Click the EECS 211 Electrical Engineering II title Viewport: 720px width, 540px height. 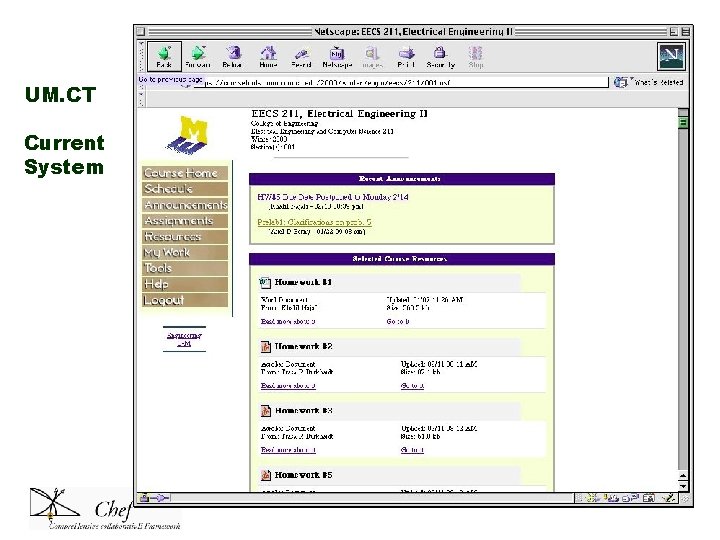[339, 114]
